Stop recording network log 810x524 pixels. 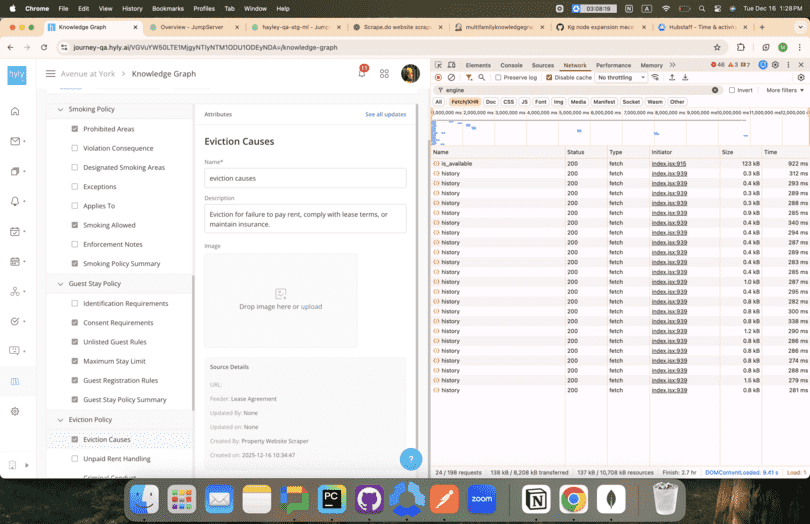pyautogui.click(x=438, y=77)
